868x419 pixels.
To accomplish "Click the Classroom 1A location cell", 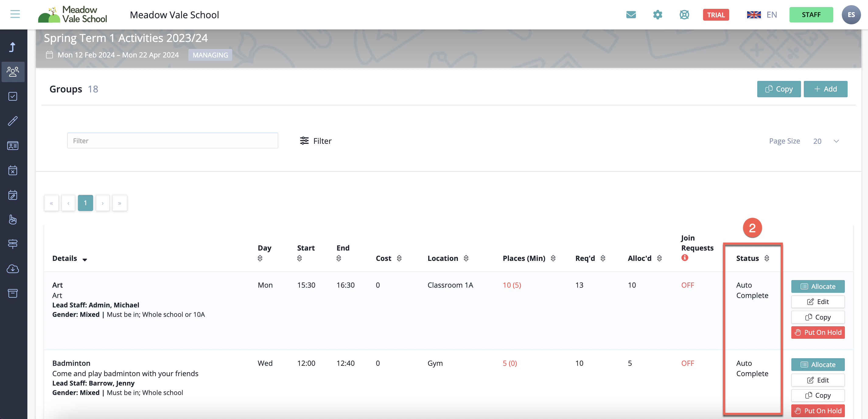I will [450, 285].
